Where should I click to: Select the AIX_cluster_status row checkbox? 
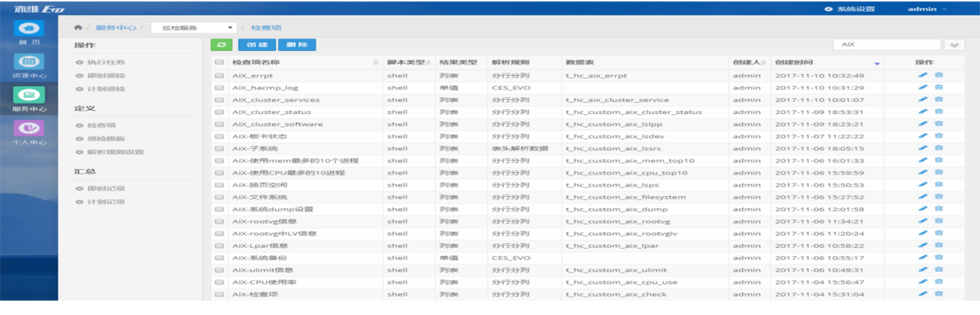tap(219, 112)
